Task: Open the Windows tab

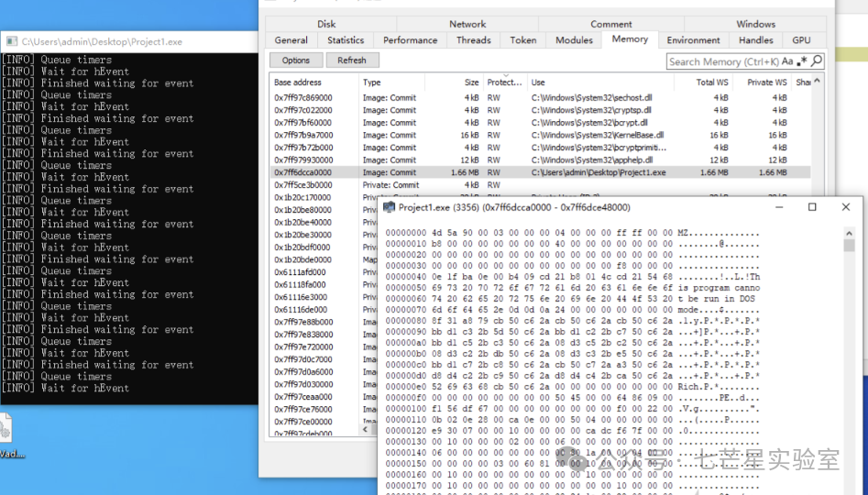Action: tap(755, 24)
